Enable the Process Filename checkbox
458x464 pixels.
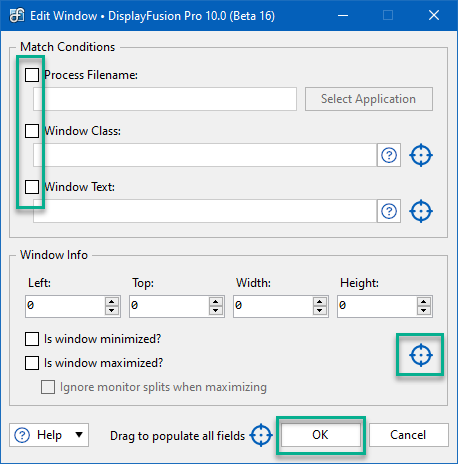click(32, 75)
